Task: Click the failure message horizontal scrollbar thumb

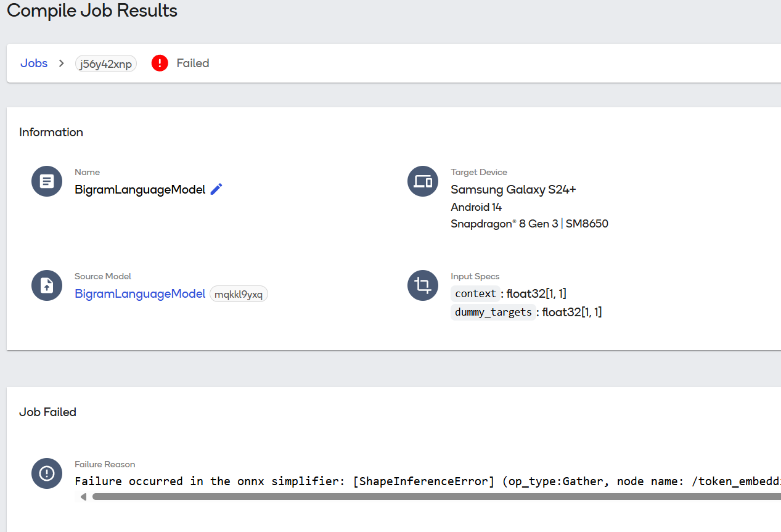Action: click(431, 497)
